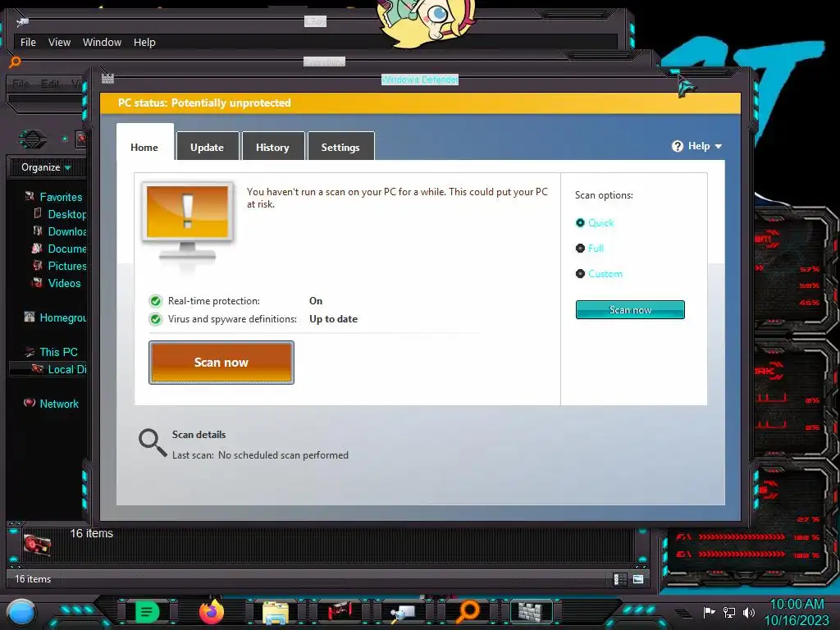Select Downloads in the Explorer sidebar
Viewport: 840px width, 630px height.
[66, 231]
